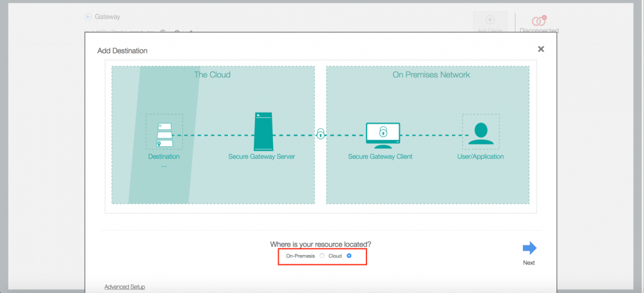This screenshot has width=644, height=293.
Task: Open the Advanced Setup link
Action: (x=124, y=287)
